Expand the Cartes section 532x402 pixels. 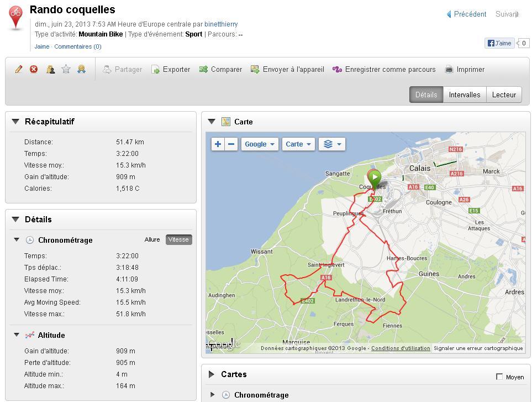click(212, 374)
